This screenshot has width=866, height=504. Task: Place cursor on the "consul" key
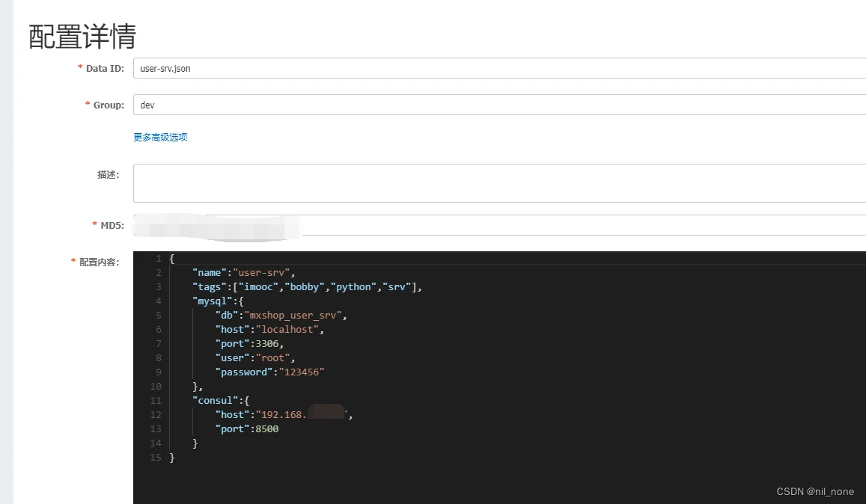[216, 401]
